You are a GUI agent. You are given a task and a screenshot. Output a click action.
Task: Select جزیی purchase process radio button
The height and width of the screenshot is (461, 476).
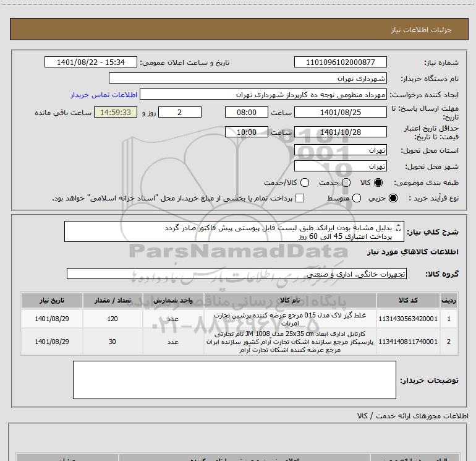393,198
